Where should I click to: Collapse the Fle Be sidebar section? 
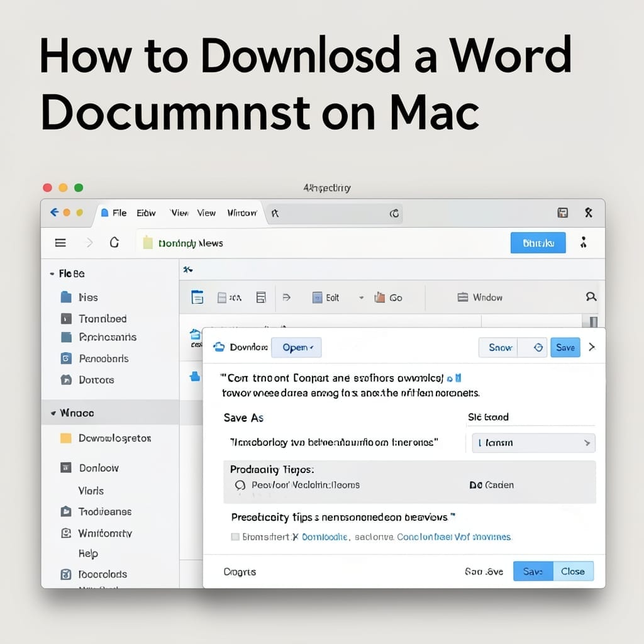coord(52,274)
